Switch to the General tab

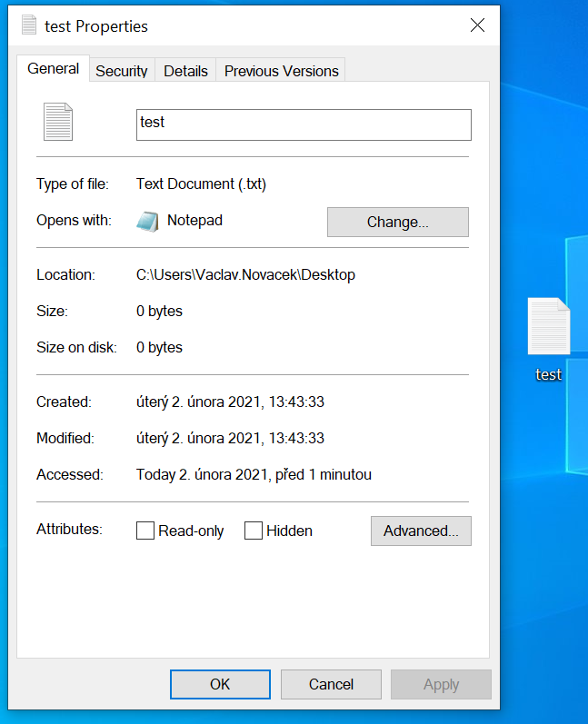(53, 68)
